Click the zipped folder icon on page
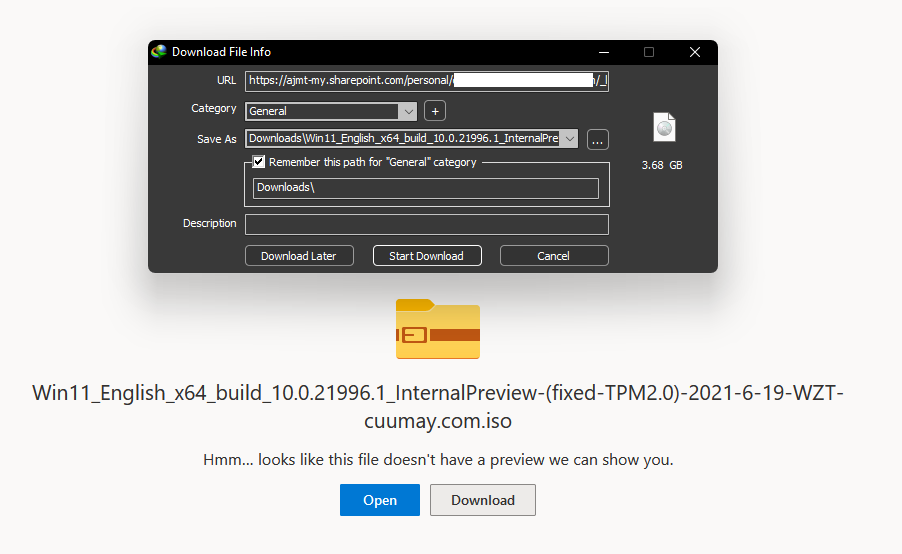Viewport: 902px width, 554px height. 438,328
